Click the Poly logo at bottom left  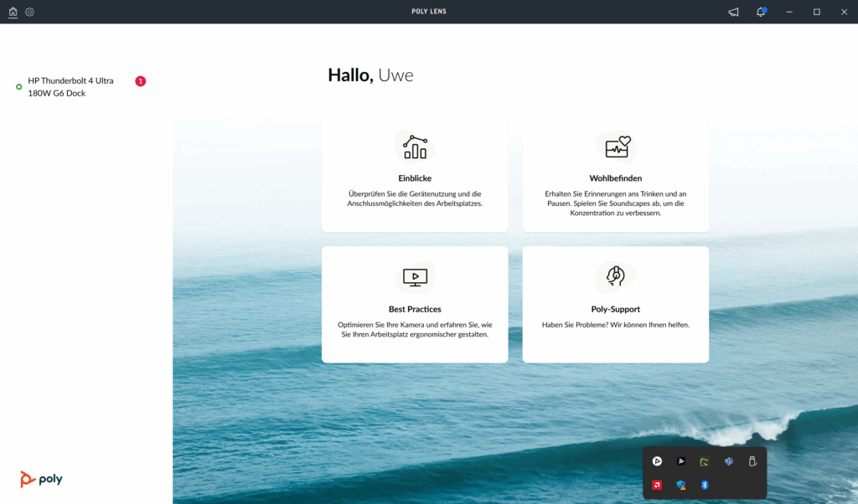point(42,480)
